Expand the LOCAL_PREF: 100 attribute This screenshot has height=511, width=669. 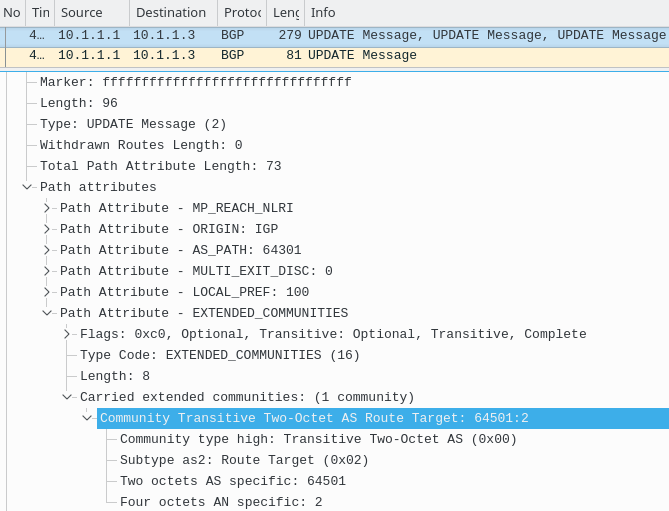point(47,292)
